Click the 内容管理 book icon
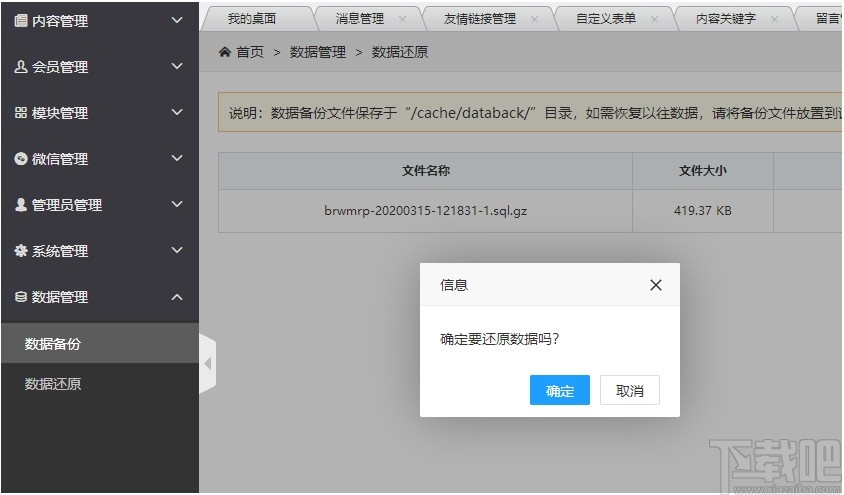The width and height of the screenshot is (844, 495). [x=20, y=20]
